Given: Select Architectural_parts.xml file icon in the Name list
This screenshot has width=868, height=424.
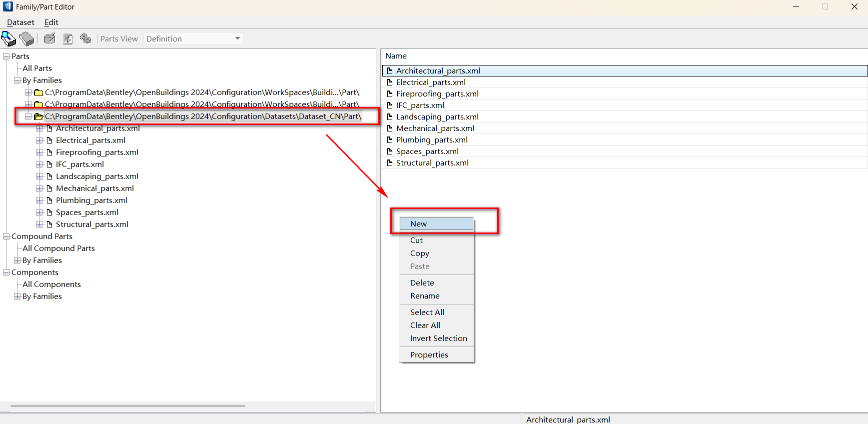Looking at the screenshot, I should click(x=390, y=71).
